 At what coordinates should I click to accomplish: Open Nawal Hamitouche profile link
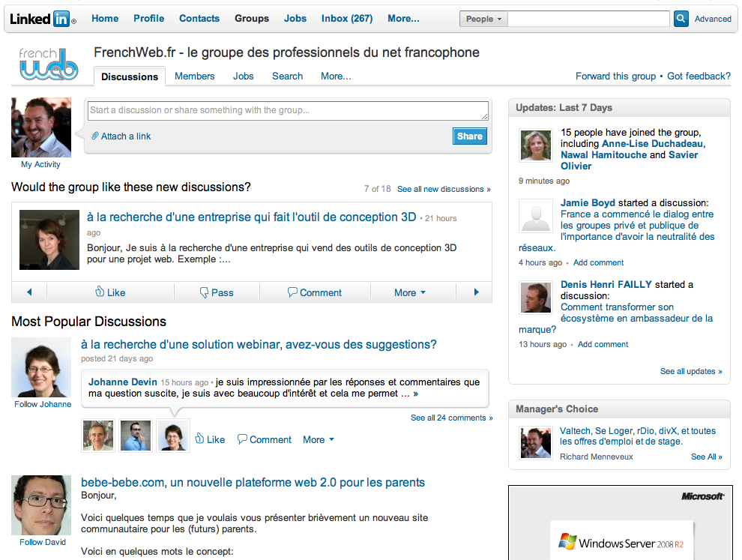click(603, 154)
